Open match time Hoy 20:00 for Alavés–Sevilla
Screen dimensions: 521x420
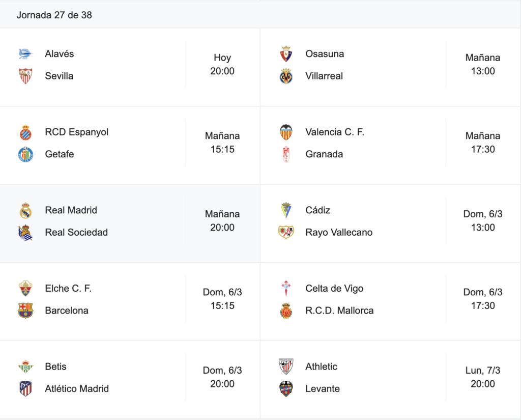click(222, 64)
